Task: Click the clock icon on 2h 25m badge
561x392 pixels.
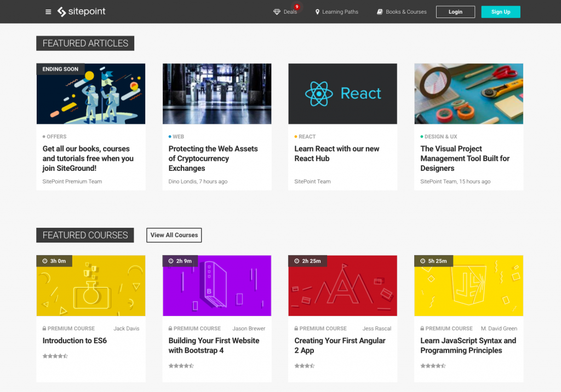Action: pyautogui.click(x=296, y=261)
